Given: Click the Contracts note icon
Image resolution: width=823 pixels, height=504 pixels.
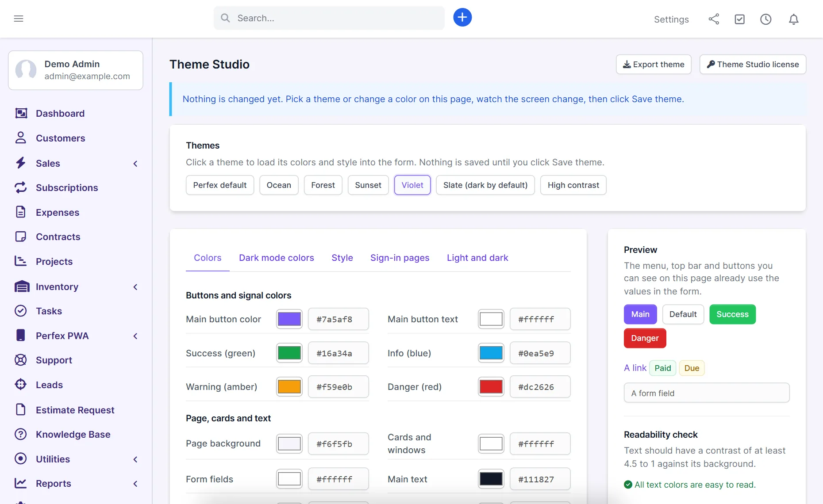Looking at the screenshot, I should pyautogui.click(x=21, y=237).
